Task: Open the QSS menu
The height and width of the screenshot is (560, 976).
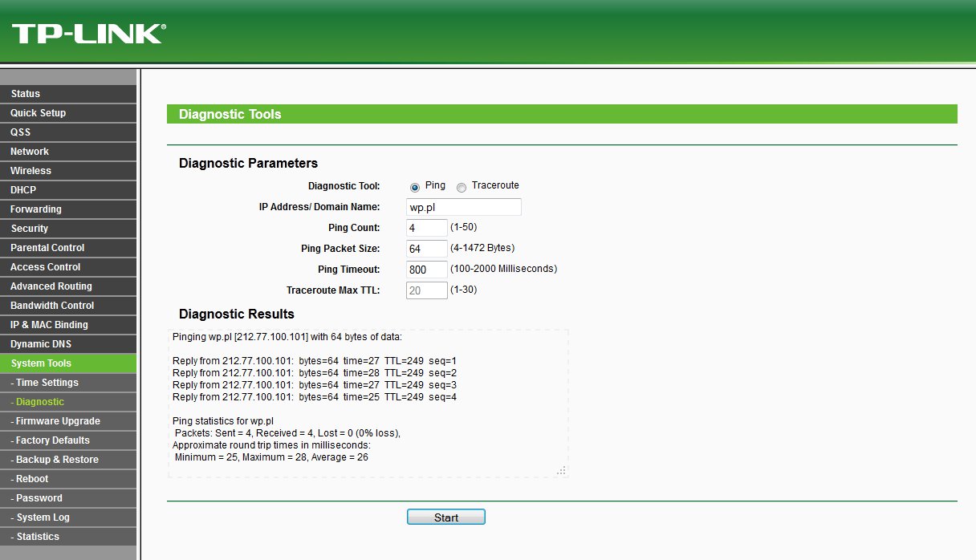Action: [x=68, y=132]
